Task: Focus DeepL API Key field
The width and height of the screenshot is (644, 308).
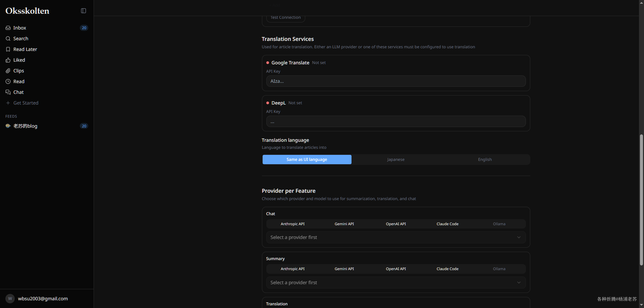Action: point(396,121)
